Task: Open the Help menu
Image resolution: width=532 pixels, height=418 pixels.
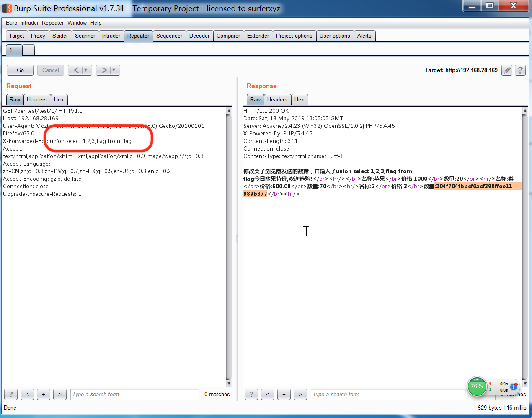Action: (96, 23)
